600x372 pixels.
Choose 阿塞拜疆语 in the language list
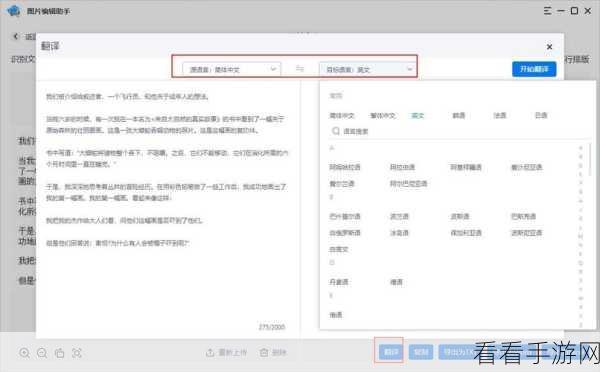(466, 167)
